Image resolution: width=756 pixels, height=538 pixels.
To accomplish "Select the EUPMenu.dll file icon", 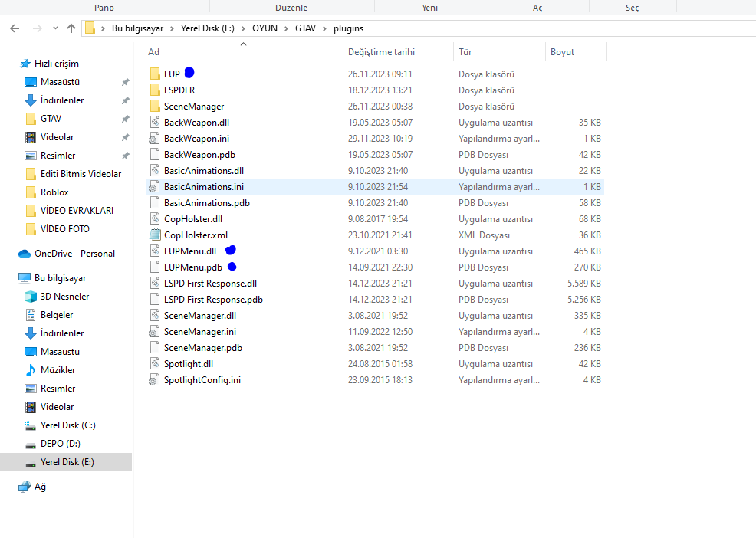I will pos(155,251).
